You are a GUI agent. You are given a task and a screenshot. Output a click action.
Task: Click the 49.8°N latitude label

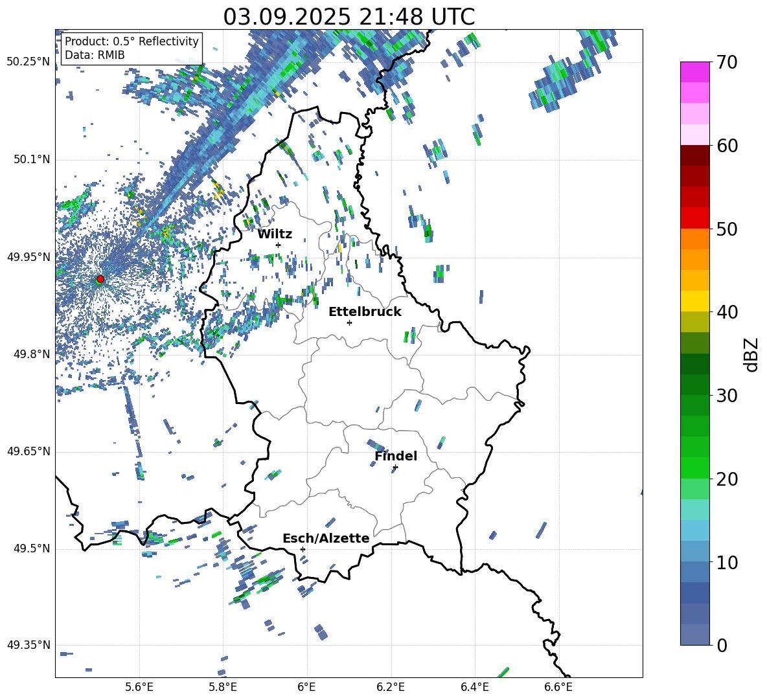tap(32, 354)
